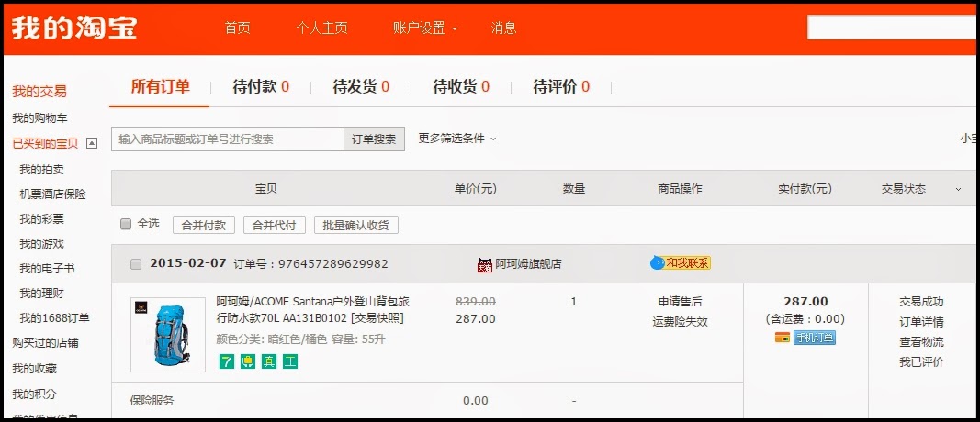Viewport: 980px width, 422px height.
Task: Select the 所有订单 tab
Action: [160, 86]
